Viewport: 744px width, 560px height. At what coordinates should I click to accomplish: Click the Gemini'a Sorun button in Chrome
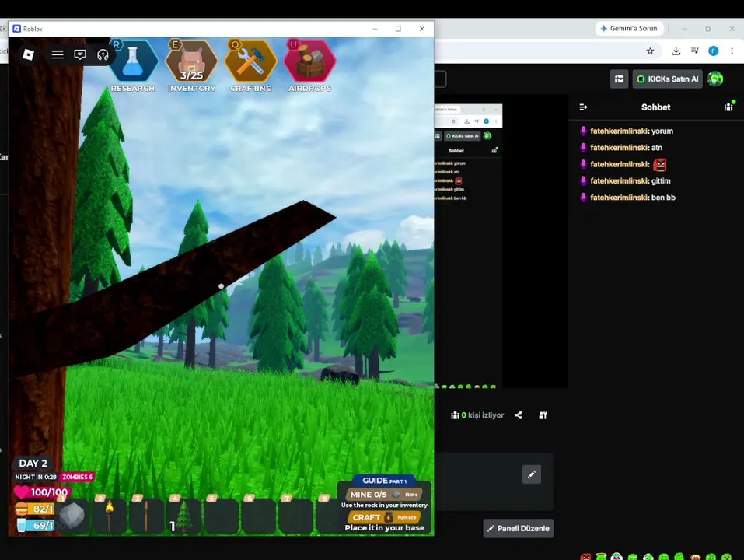[629, 29]
